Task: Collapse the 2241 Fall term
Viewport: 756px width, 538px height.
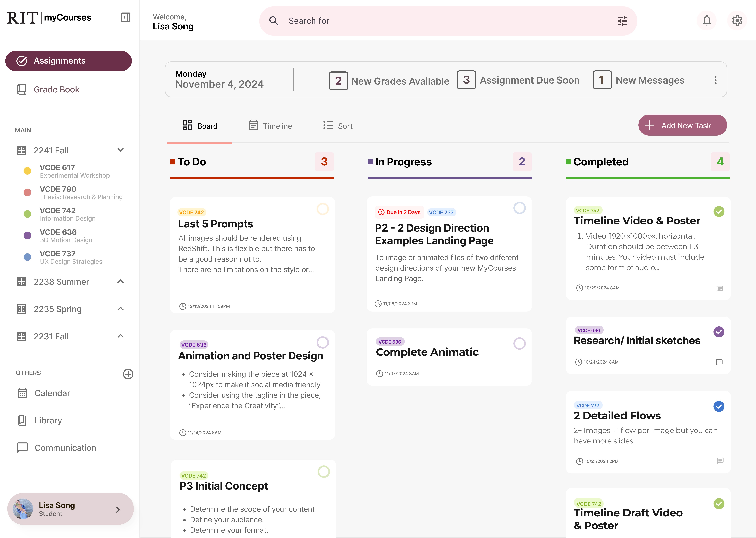Action: pos(120,150)
